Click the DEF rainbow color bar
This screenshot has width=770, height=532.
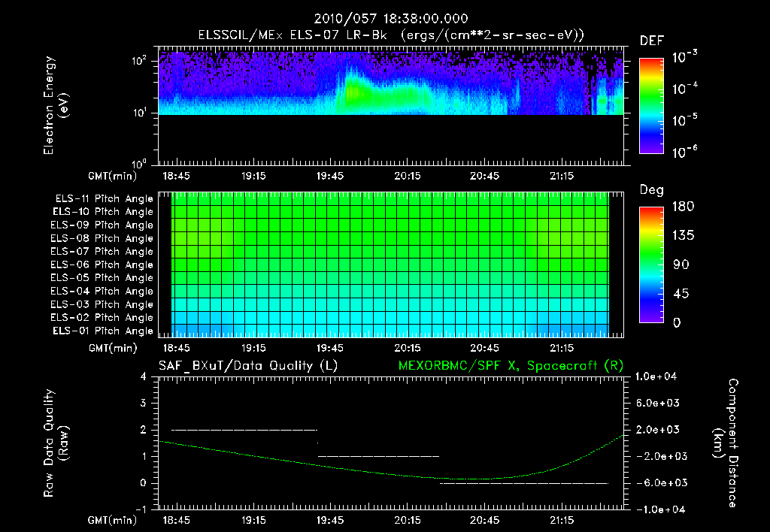[651, 106]
